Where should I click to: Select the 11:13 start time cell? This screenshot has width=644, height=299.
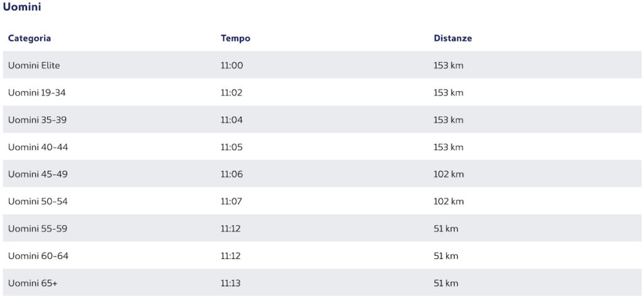(230, 283)
